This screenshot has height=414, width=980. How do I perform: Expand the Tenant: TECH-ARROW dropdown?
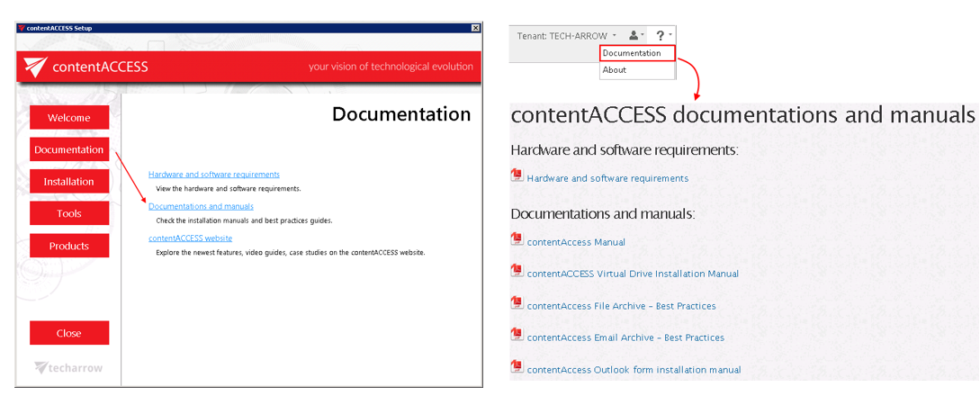click(566, 36)
